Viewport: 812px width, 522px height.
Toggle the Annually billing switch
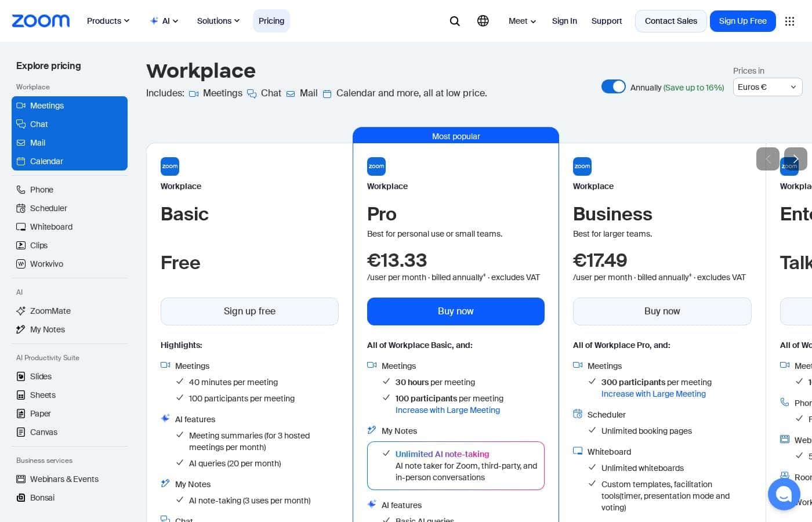[x=614, y=86]
